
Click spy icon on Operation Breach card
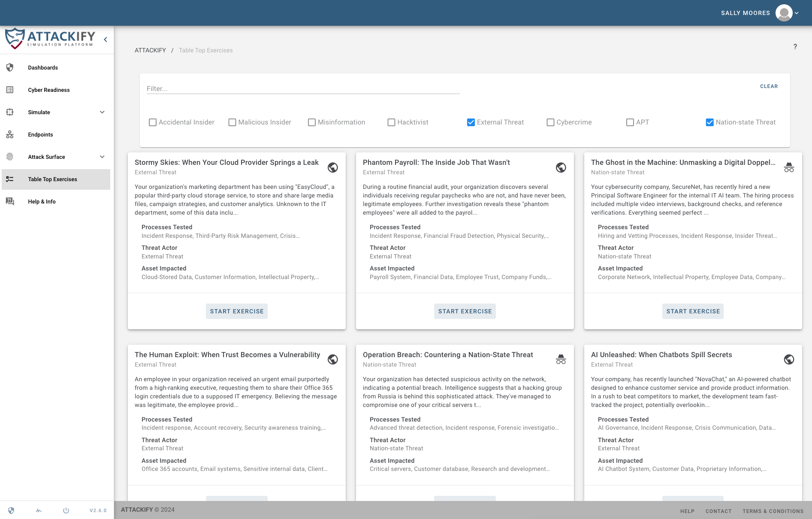point(561,359)
